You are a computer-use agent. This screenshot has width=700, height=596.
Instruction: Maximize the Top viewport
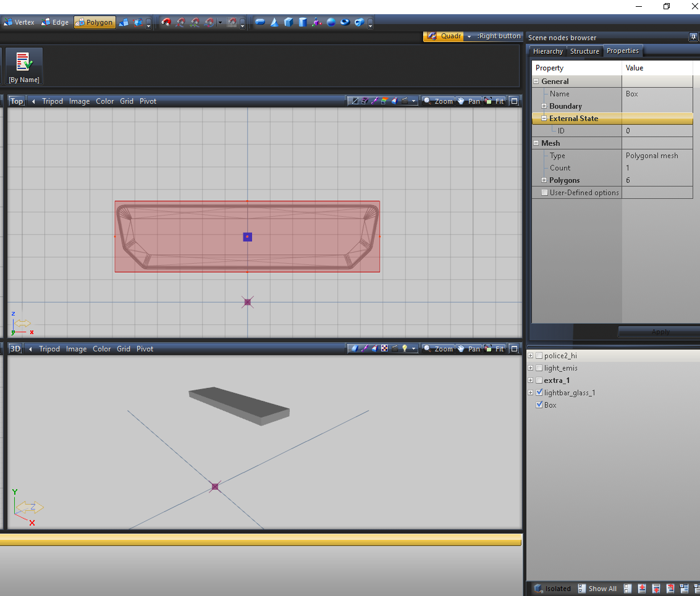[515, 101]
